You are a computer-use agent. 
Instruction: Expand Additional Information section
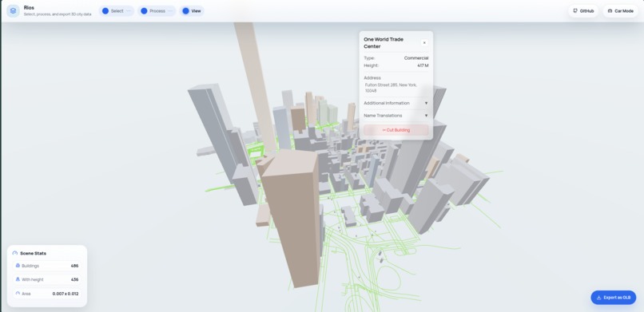tap(396, 103)
